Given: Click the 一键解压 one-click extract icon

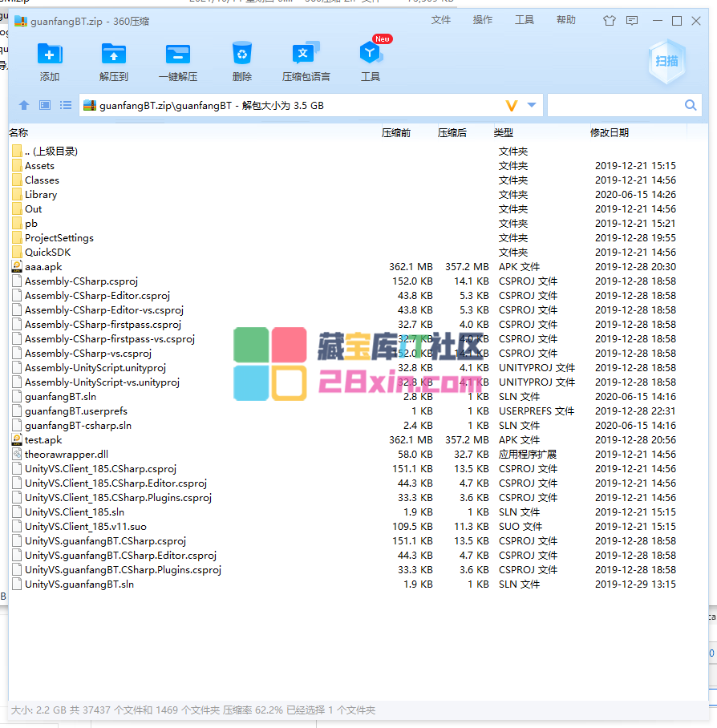Looking at the screenshot, I should (178, 55).
